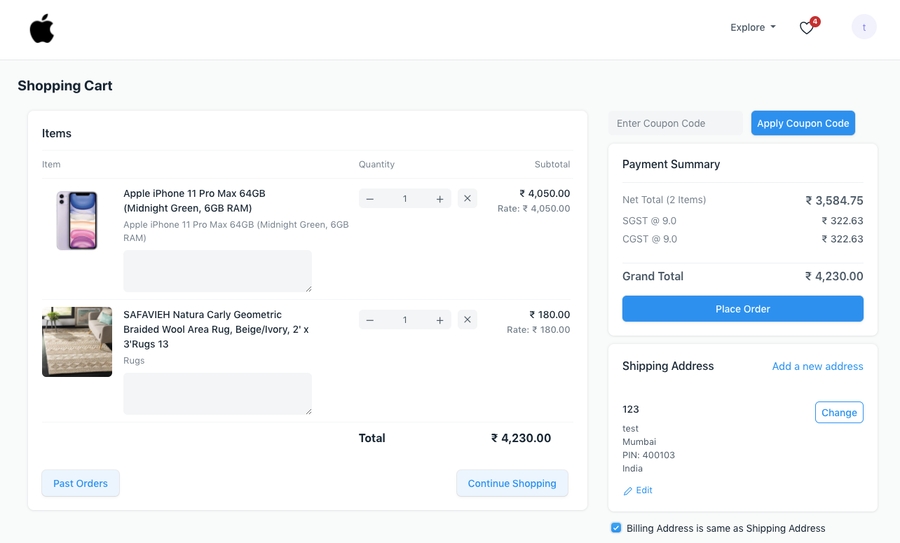900x543 pixels.
Task: Open the wishlist heart icon
Action: pos(807,28)
